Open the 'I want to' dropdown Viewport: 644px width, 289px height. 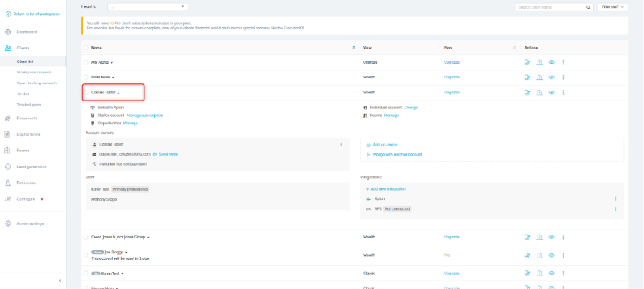tap(148, 6)
